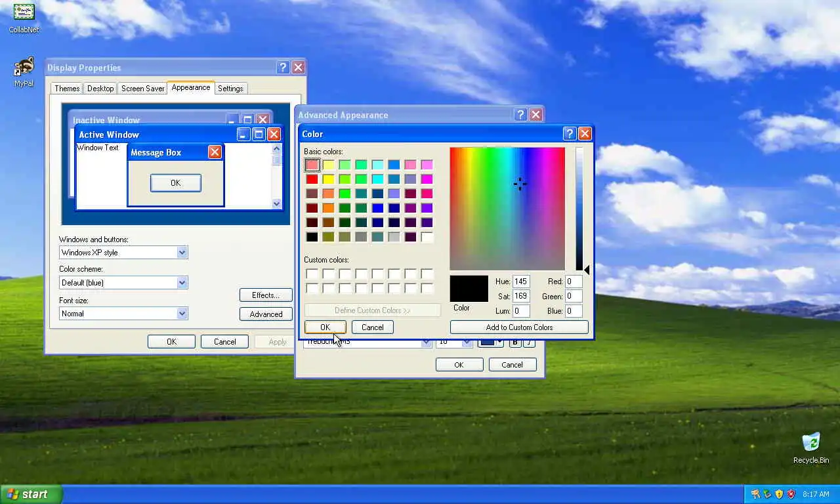Open the Color scheme dropdown
The height and width of the screenshot is (504, 840).
click(x=182, y=283)
